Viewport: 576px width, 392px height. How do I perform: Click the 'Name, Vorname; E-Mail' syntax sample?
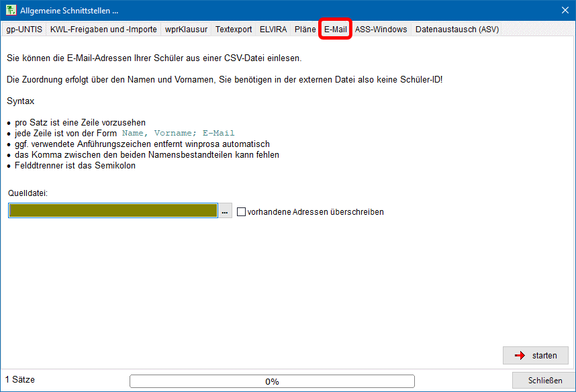(178, 134)
